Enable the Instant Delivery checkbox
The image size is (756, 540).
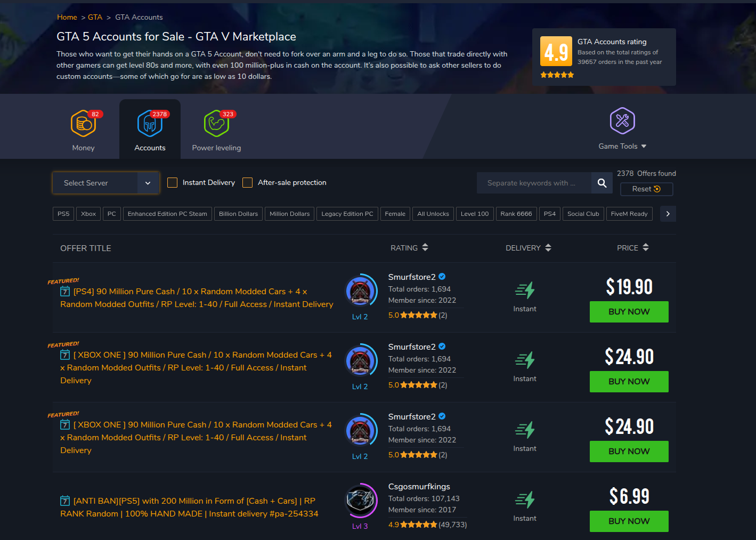click(172, 182)
